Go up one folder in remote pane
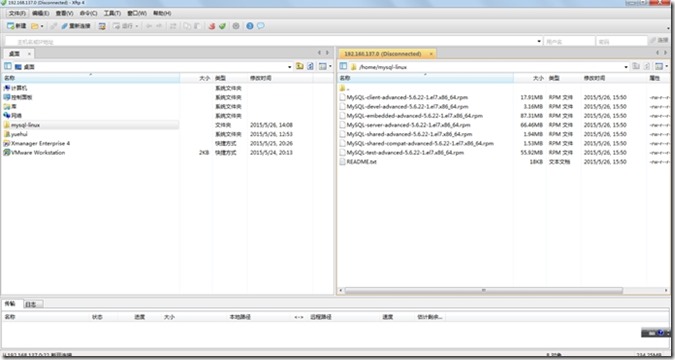 636,66
